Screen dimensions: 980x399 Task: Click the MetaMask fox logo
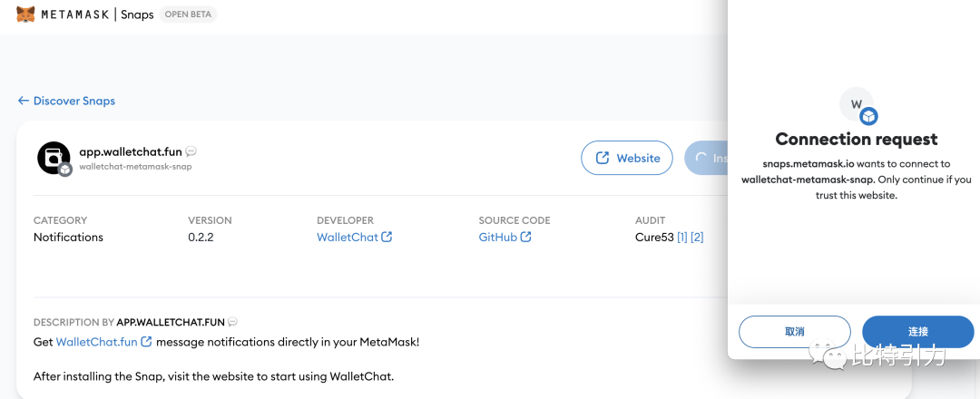click(x=26, y=15)
